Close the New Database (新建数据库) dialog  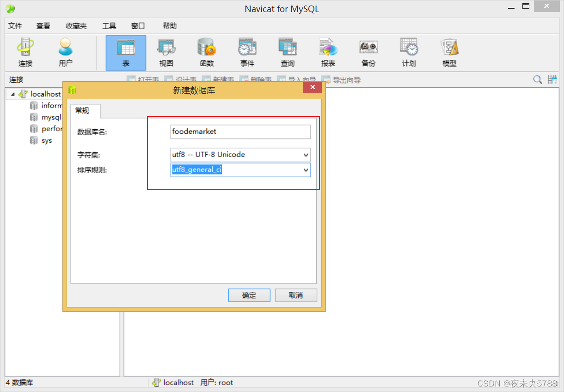(313, 87)
